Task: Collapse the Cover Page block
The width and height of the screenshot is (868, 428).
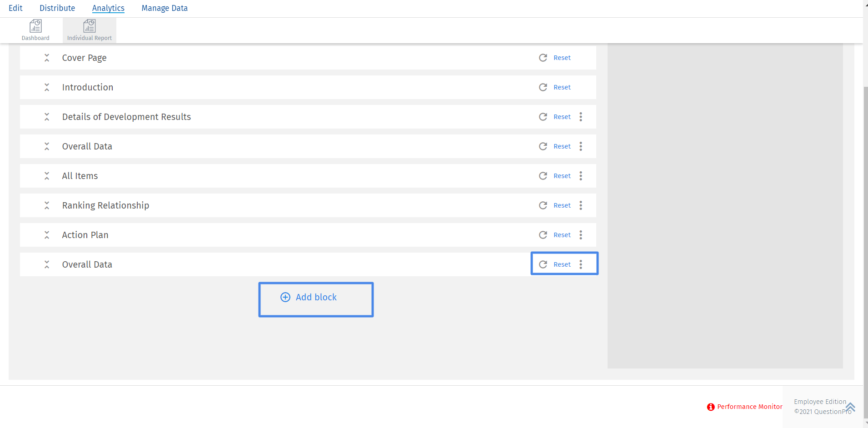Action: pos(47,58)
